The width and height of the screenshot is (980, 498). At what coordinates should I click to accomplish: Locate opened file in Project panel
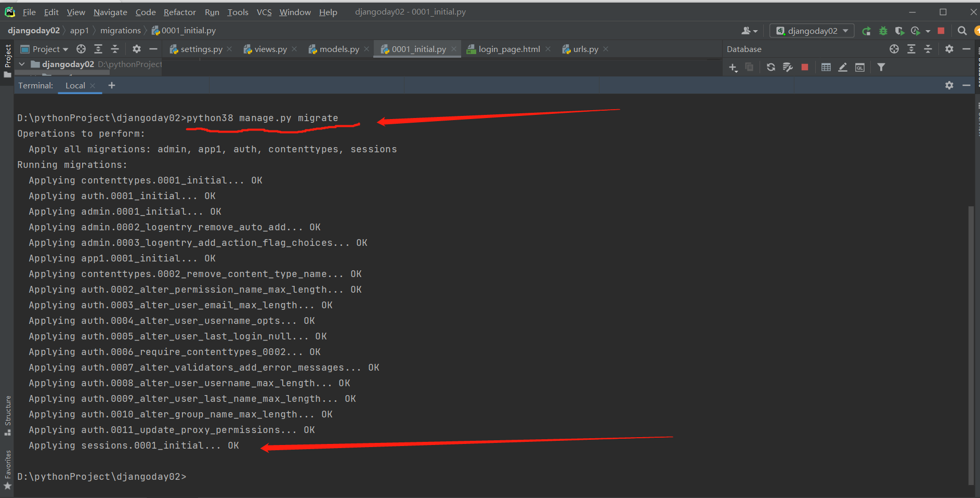(81, 49)
